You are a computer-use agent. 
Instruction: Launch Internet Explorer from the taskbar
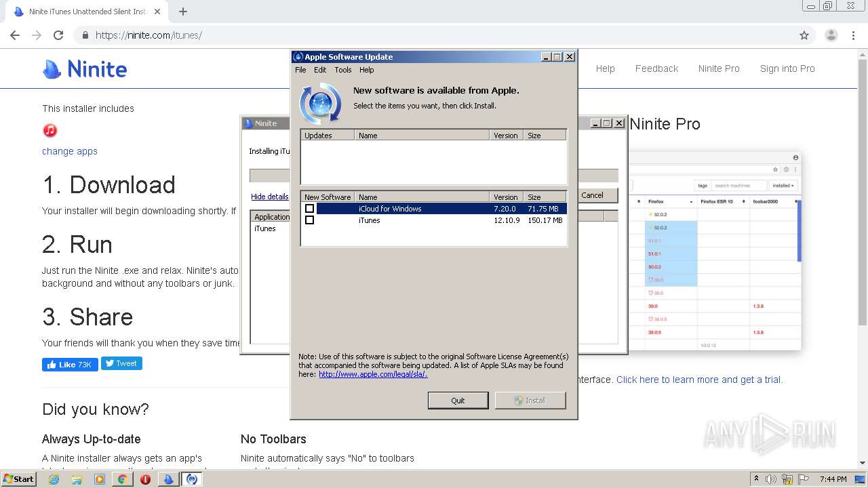pos(54,479)
